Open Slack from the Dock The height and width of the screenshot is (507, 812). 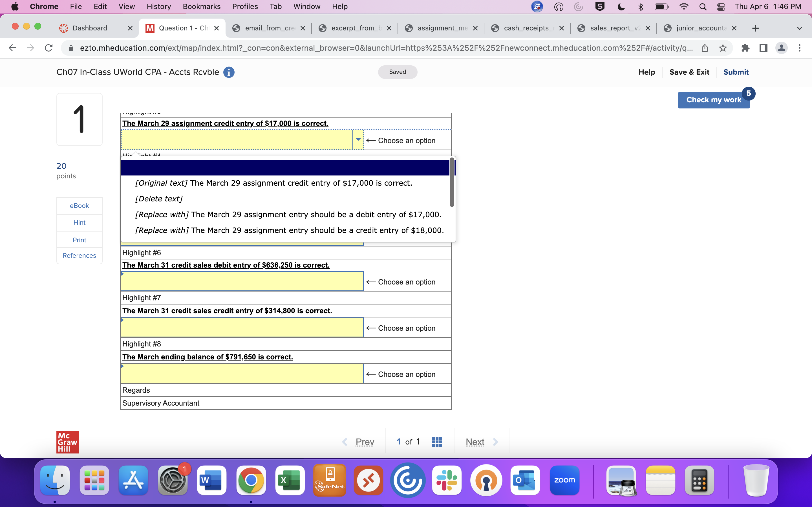[447, 480]
